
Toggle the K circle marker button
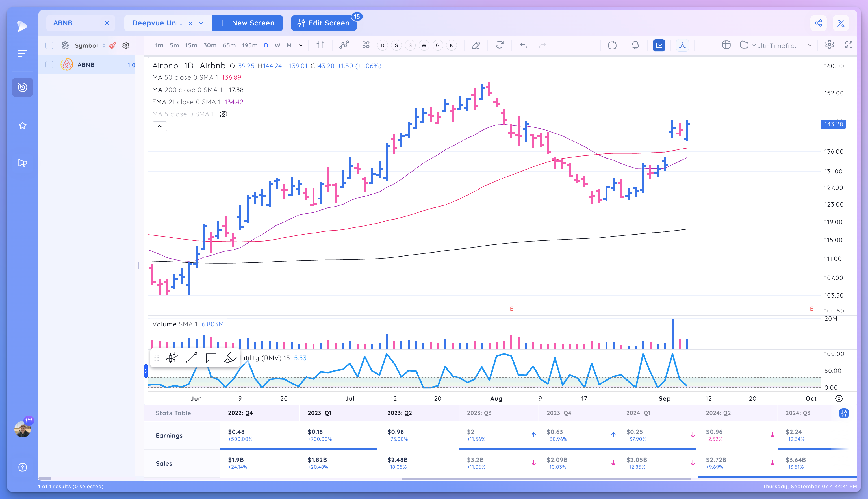pos(451,45)
